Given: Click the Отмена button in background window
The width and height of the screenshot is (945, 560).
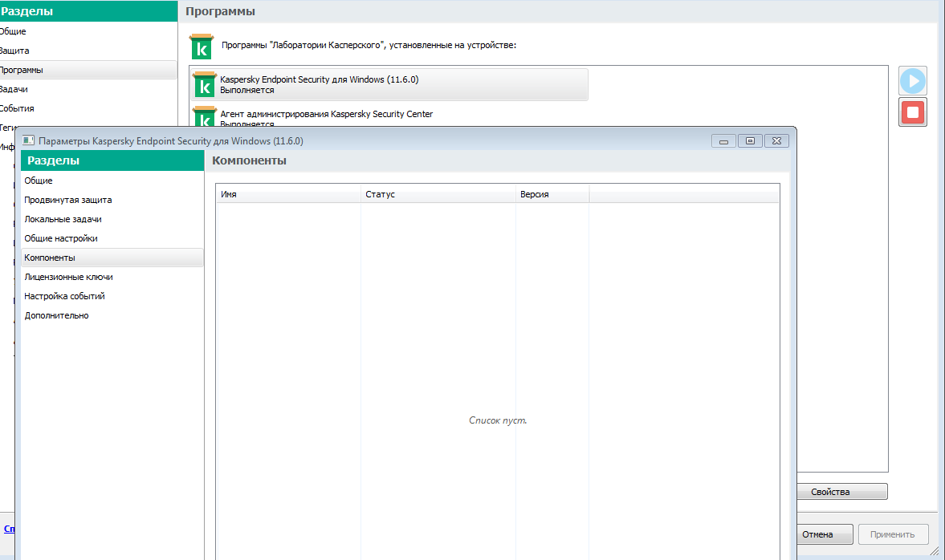Looking at the screenshot, I should tap(825, 534).
